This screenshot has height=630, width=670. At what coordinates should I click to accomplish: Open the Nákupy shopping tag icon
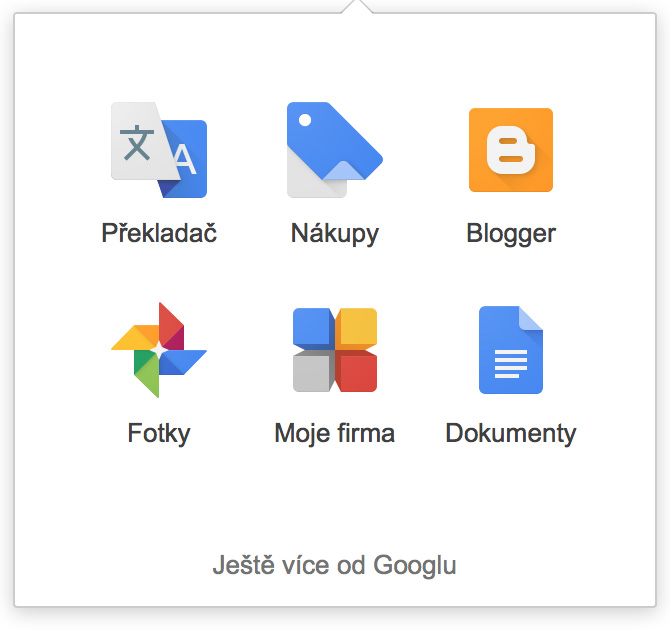click(334, 150)
